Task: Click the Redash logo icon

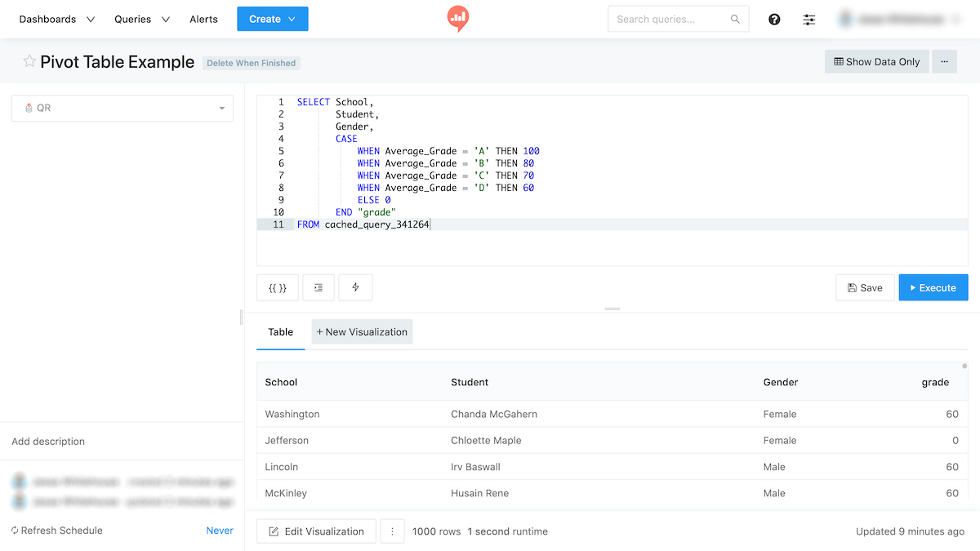Action: click(x=458, y=18)
